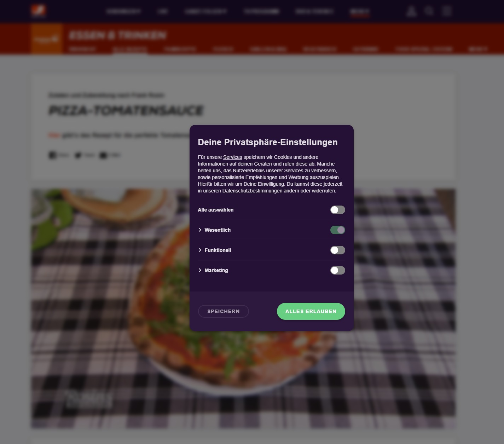Image resolution: width=504 pixels, height=444 pixels.
Task: Toggle the Alle auswählen switch
Action: 337,210
